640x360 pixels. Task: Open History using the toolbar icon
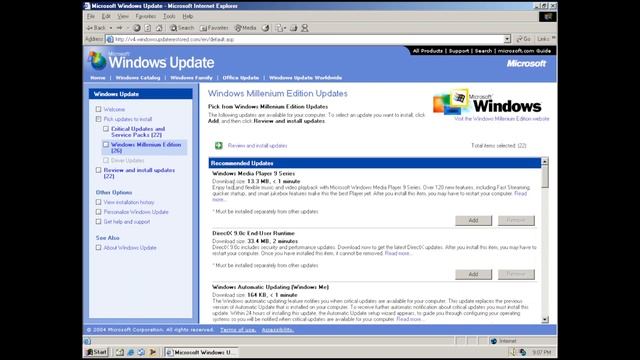coord(266,28)
